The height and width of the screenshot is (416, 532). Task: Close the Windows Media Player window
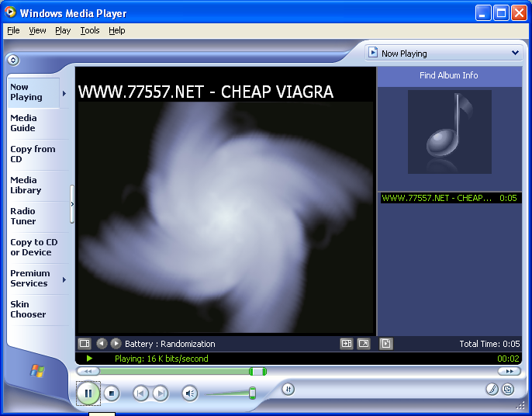(x=519, y=13)
